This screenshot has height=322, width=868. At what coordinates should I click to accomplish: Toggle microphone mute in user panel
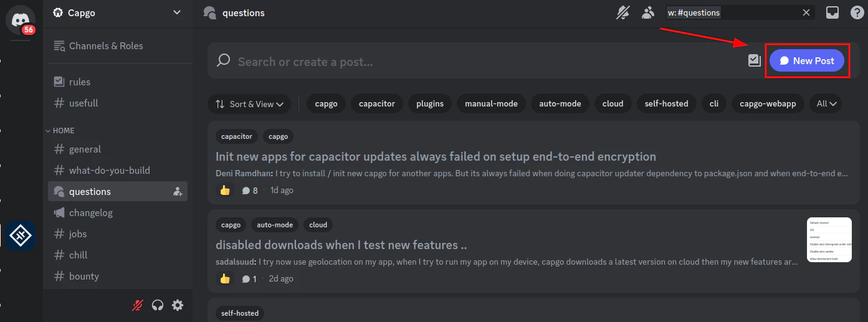pos(138,305)
